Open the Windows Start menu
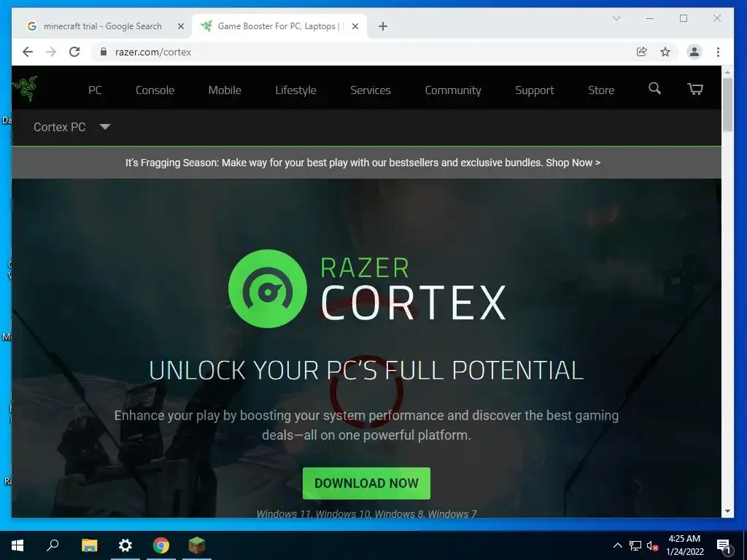The height and width of the screenshot is (560, 747). coord(18,545)
